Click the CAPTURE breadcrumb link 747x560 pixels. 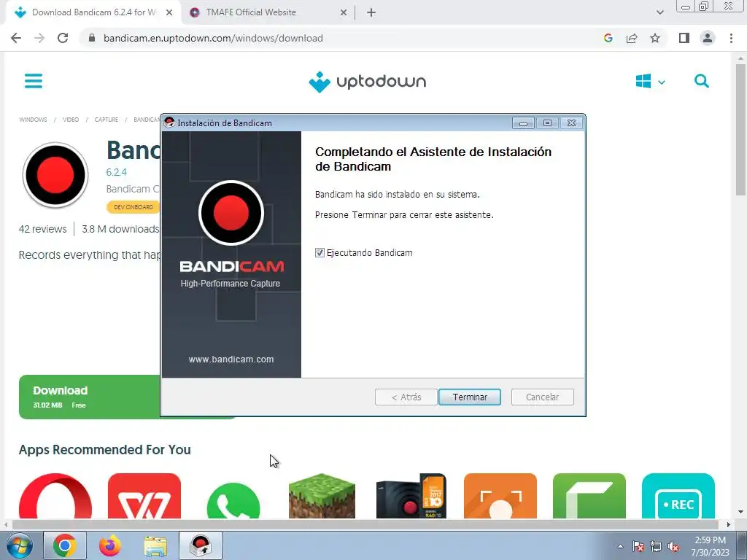point(107,120)
